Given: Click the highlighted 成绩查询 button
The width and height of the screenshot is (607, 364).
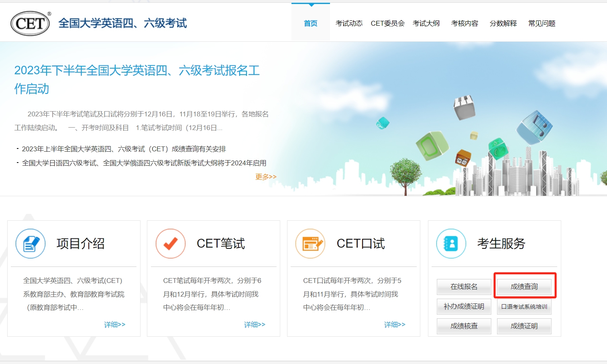Looking at the screenshot, I should point(524,287).
